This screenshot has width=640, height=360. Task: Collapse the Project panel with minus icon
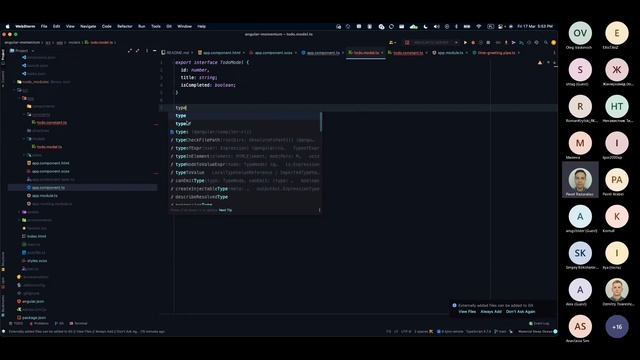click(154, 51)
